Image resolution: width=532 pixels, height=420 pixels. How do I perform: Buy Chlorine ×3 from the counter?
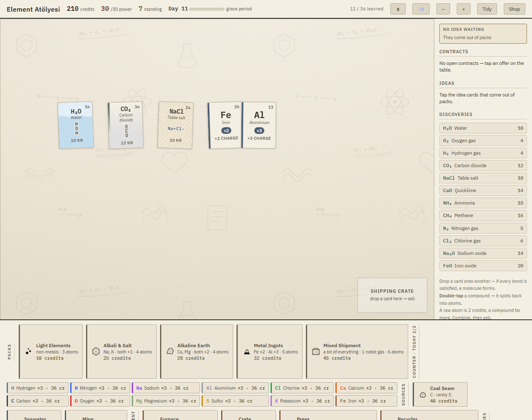click(302, 388)
